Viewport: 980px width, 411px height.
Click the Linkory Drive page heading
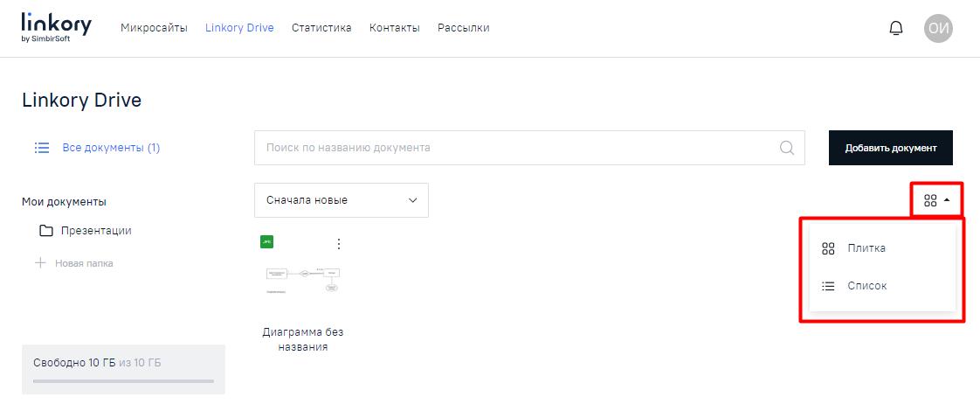click(82, 100)
